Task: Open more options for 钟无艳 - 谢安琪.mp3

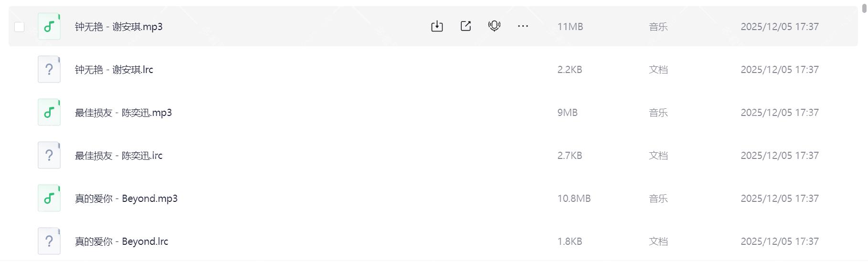Action: [x=523, y=26]
